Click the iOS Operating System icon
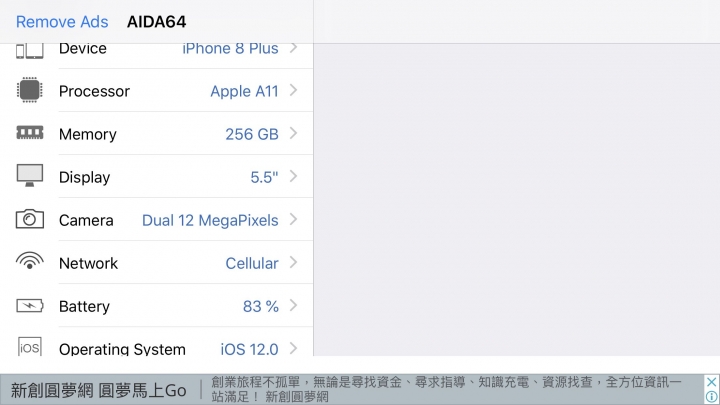720x405 pixels. (30, 347)
